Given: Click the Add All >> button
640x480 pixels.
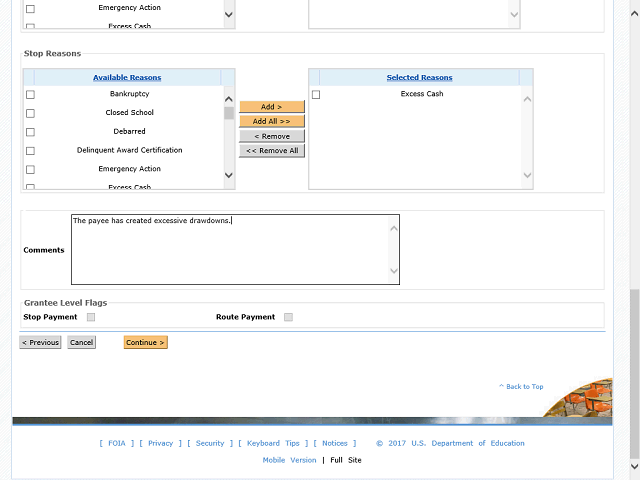Looking at the screenshot, I should click(x=272, y=121).
